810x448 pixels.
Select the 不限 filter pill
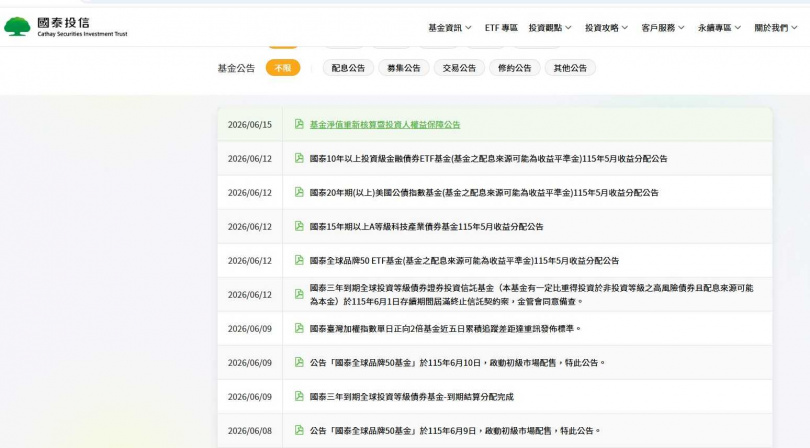coord(283,68)
